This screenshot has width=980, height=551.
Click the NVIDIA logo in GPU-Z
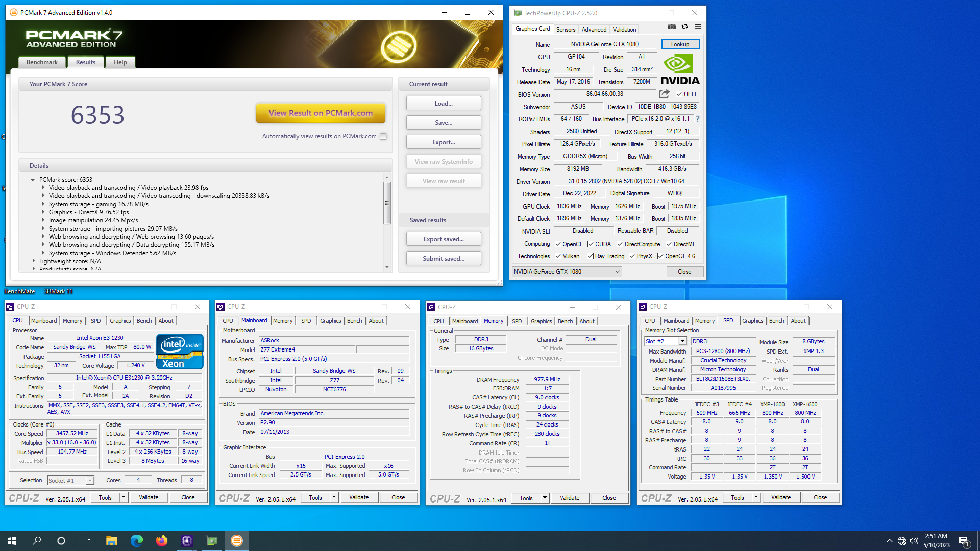coord(680,70)
